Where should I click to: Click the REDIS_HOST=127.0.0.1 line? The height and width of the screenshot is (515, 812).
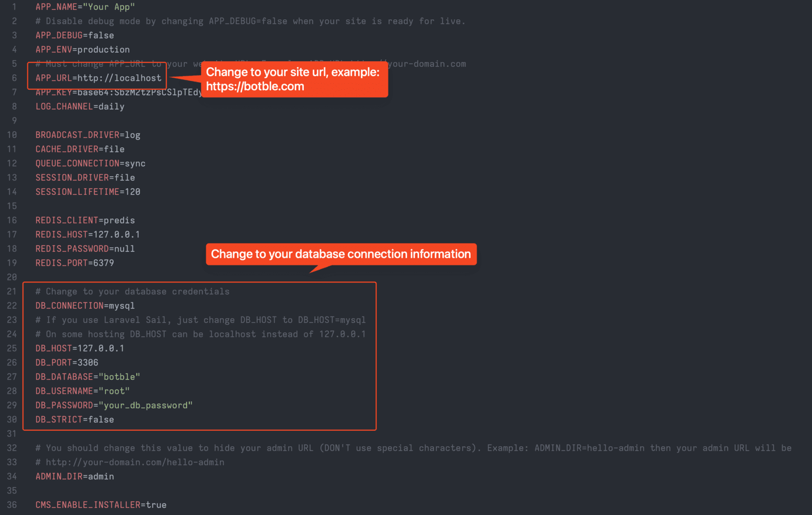pyautogui.click(x=88, y=235)
